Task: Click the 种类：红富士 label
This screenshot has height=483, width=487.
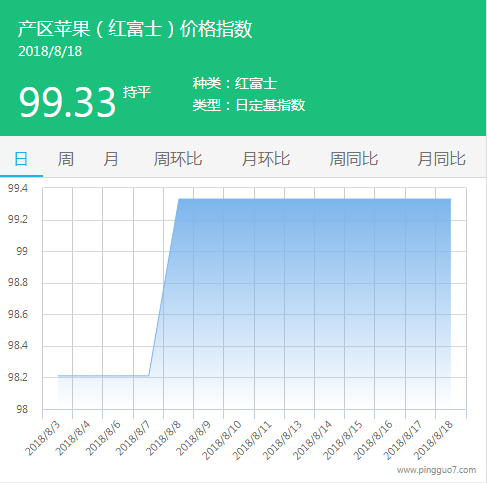Action: (x=235, y=83)
